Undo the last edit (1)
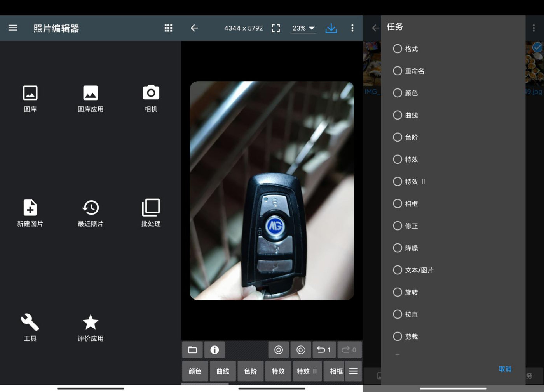 click(x=324, y=350)
